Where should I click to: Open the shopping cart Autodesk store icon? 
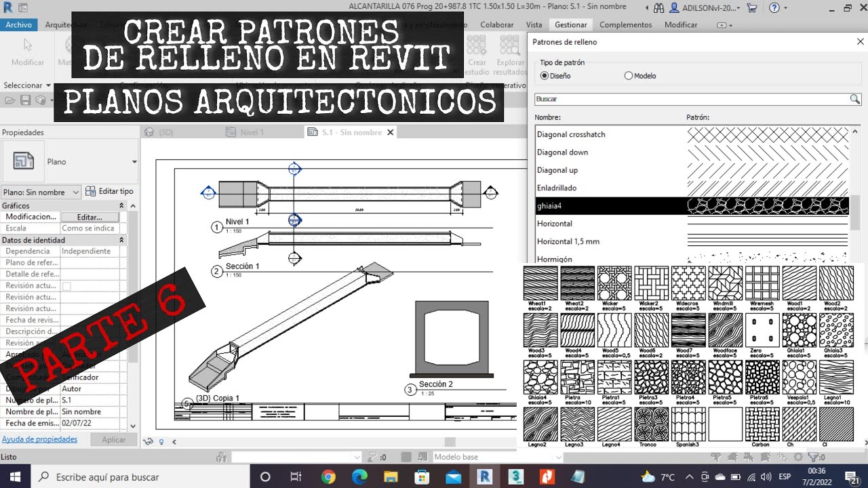[751, 8]
